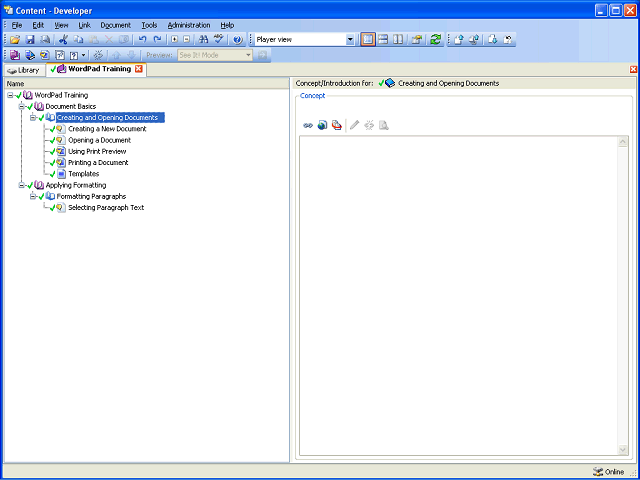Click the link icon in Concept pane

308,125
